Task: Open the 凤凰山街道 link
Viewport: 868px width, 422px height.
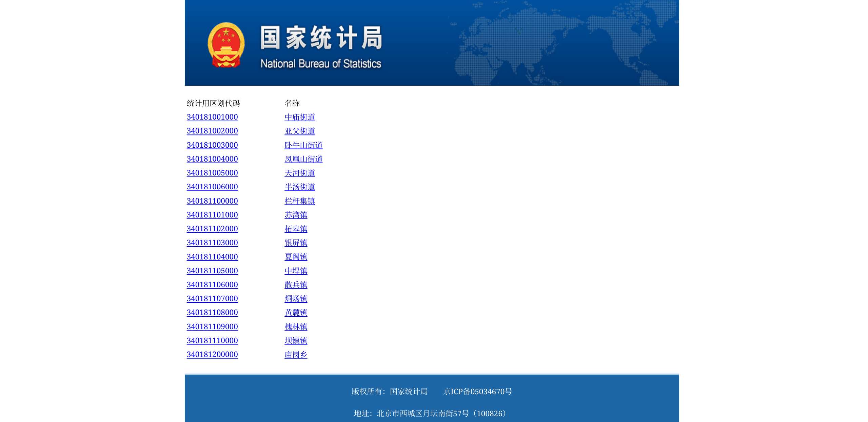Action: (303, 159)
